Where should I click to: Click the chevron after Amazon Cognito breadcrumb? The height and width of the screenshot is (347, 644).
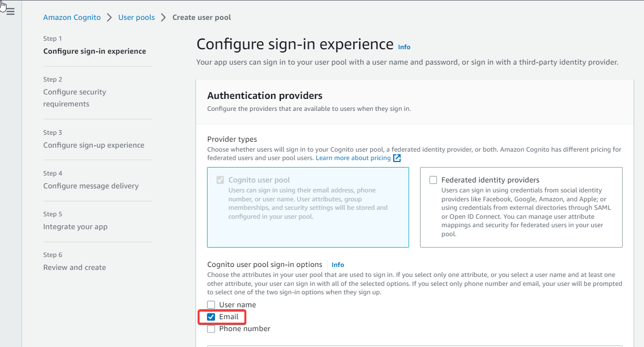(x=109, y=17)
